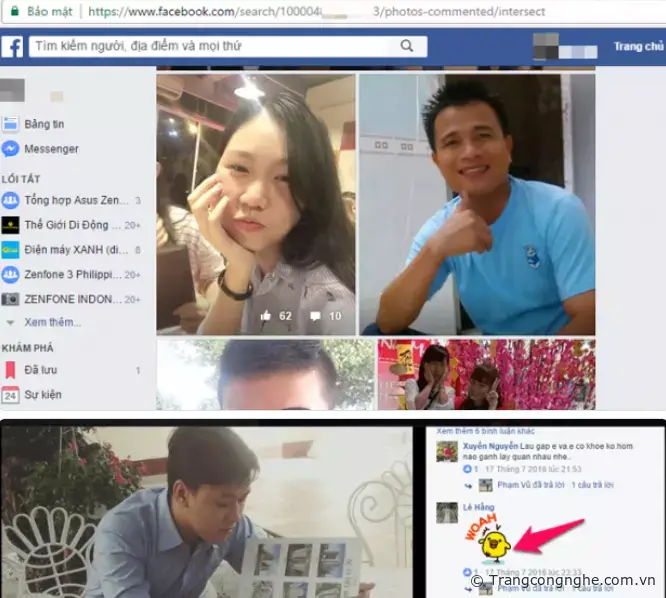Click the Facebook logo icon
The height and width of the screenshot is (598, 666).
coord(13,46)
